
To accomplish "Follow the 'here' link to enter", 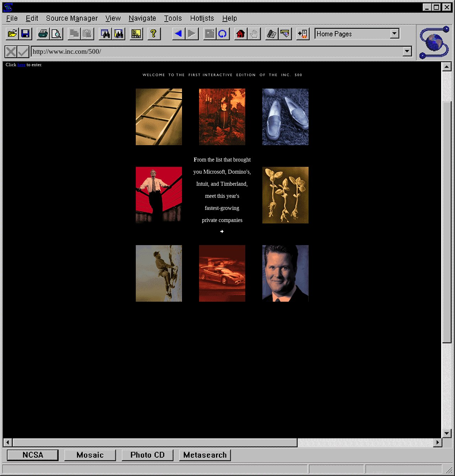I will [x=21, y=65].
